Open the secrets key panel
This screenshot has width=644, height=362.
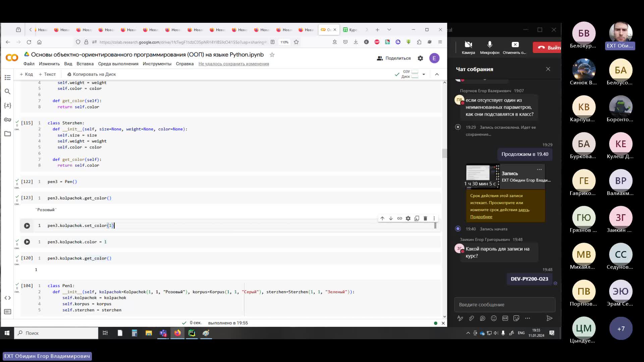click(7, 120)
